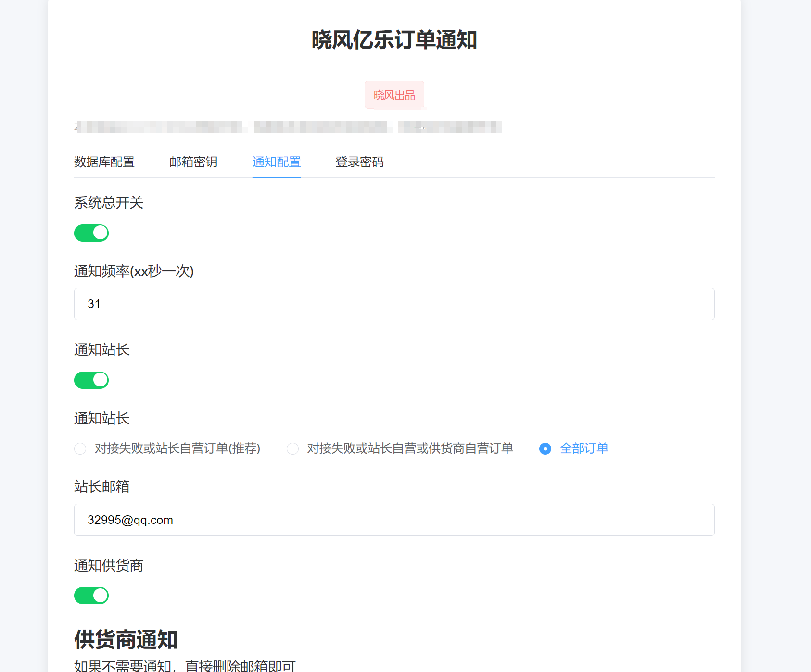Screen dimensions: 811x672
Task: Select the 全部订单 radio option
Action: 545,448
